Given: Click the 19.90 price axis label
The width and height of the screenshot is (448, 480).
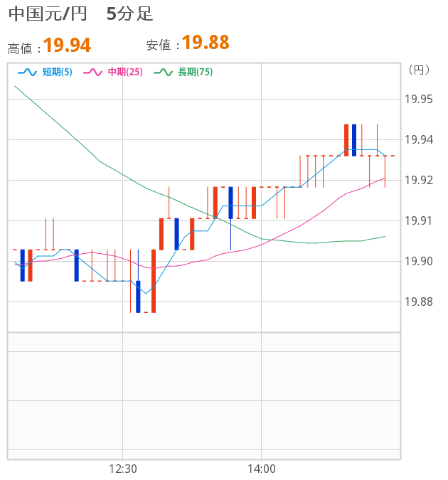Looking at the screenshot, I should click(419, 262).
